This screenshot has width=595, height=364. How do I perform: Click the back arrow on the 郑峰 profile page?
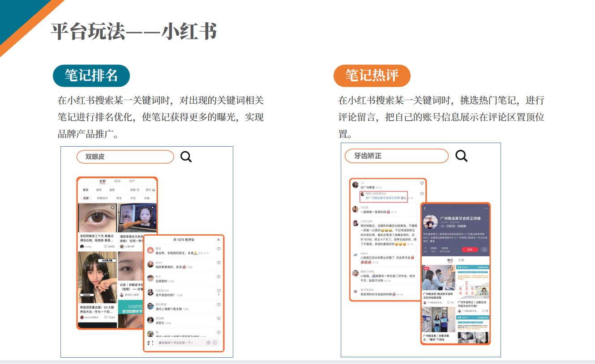(425, 208)
